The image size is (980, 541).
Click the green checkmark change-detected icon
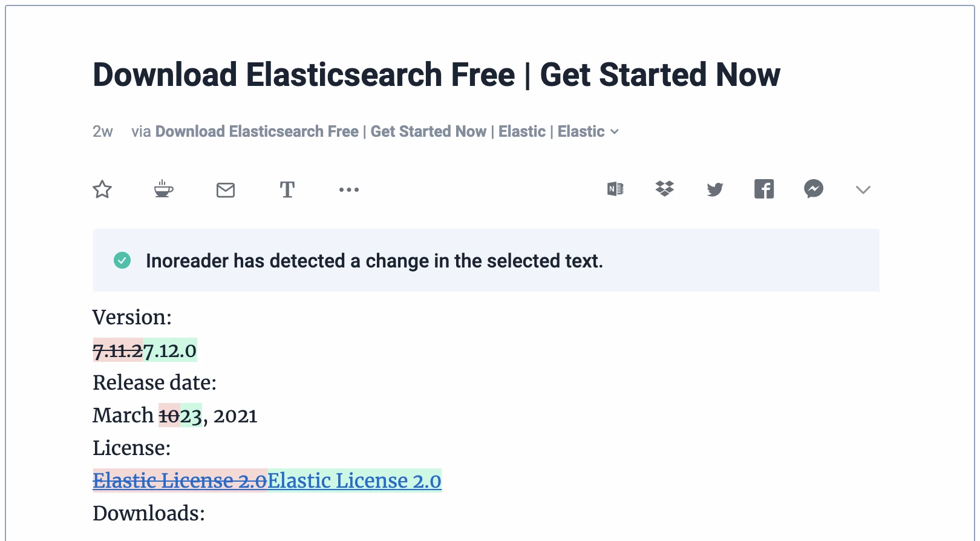(x=122, y=261)
